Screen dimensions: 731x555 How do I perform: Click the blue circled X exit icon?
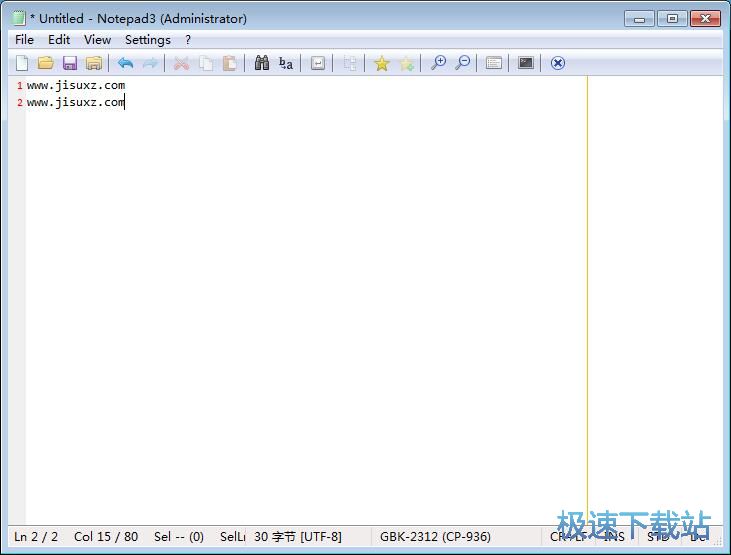click(558, 63)
